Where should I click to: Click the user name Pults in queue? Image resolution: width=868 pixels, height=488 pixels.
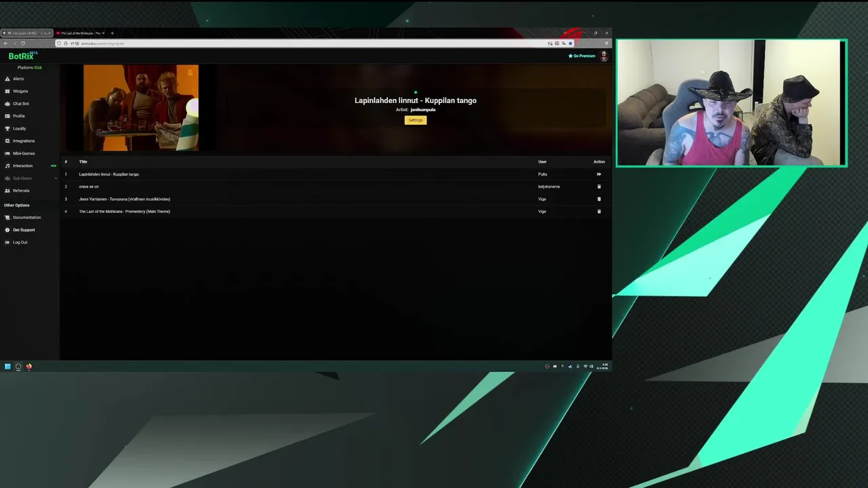pos(542,174)
